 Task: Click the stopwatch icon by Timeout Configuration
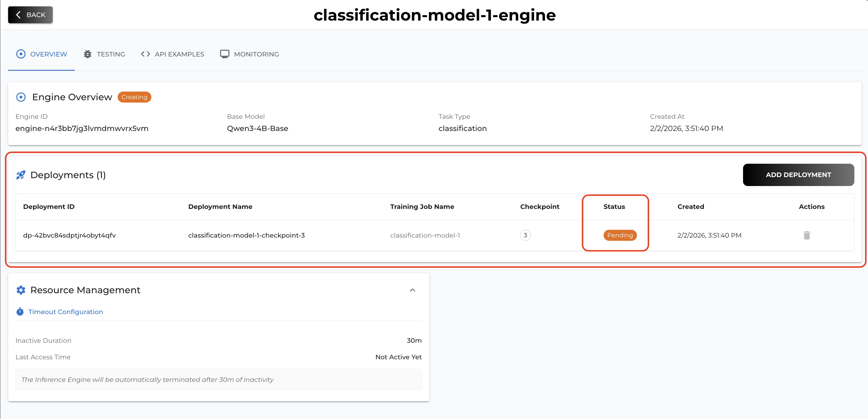click(20, 311)
